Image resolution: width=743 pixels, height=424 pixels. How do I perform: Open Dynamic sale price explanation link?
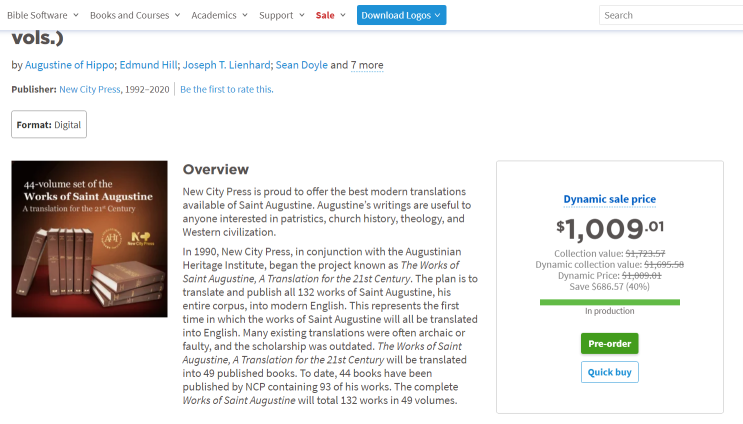coord(609,199)
